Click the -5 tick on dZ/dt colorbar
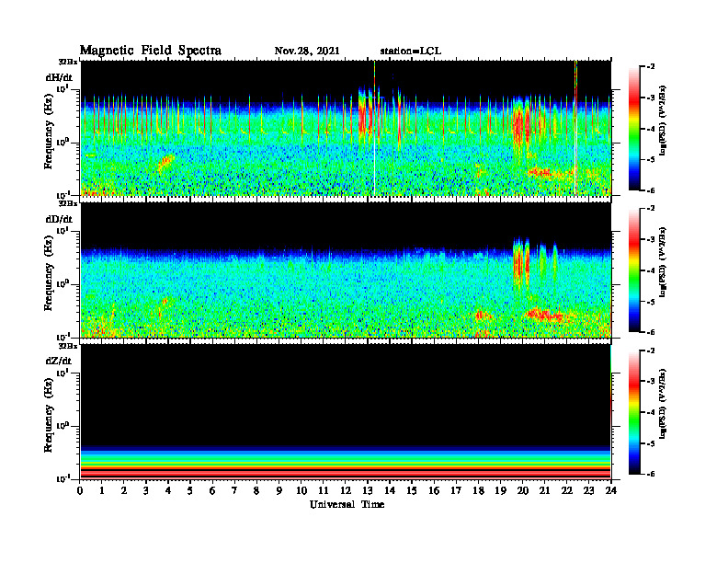Viewport: 728px width, 563px height. (651, 443)
